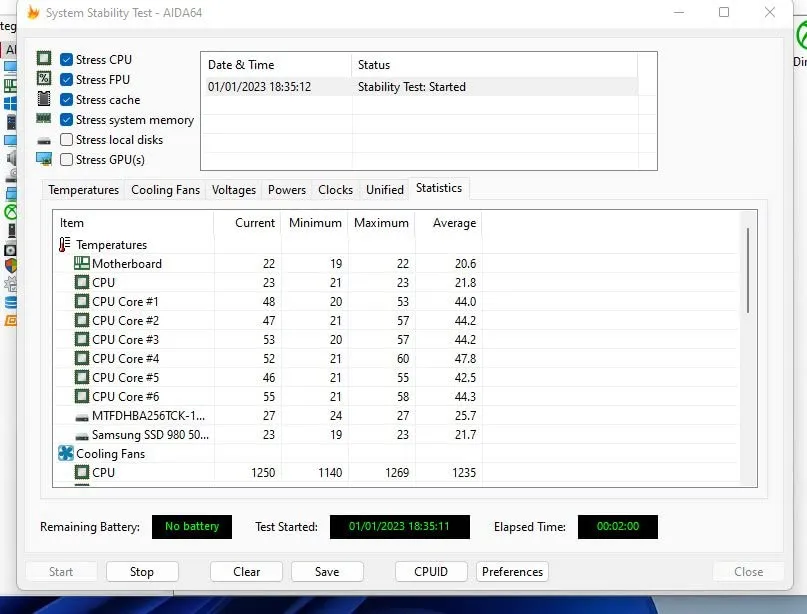Click the RAM module icon beside Stress system memory
This screenshot has width=807, height=614.
(x=44, y=119)
